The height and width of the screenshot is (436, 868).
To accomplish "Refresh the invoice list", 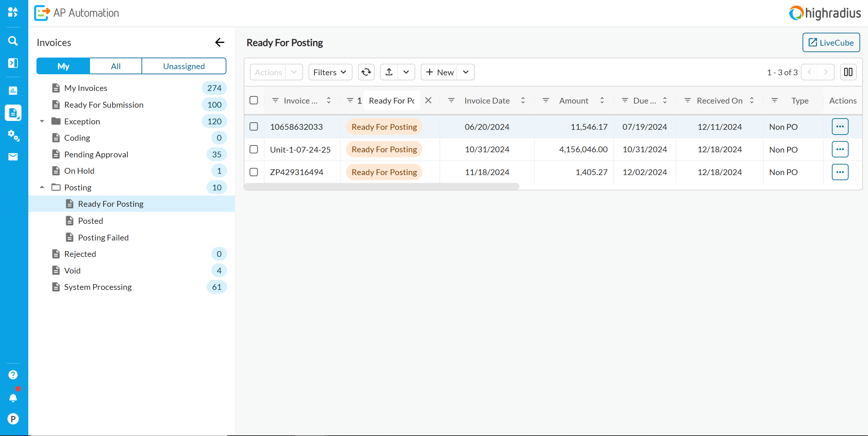I will [x=366, y=72].
